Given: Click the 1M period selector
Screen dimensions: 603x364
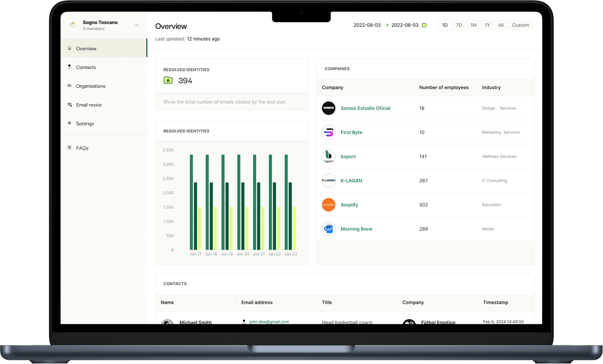Looking at the screenshot, I should pos(473,25).
